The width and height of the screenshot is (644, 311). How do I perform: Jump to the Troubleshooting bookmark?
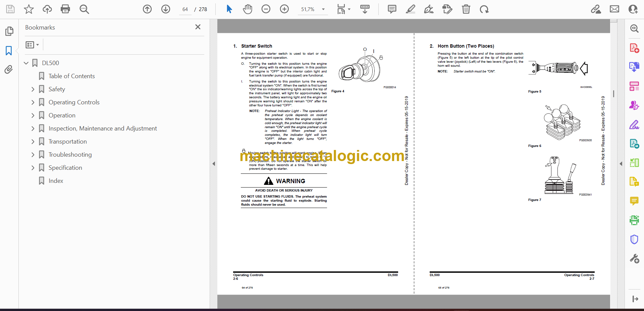(x=70, y=155)
